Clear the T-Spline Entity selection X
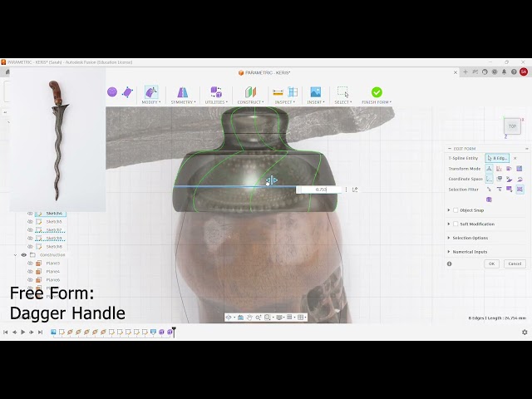The width and height of the screenshot is (532, 399). coord(515,159)
